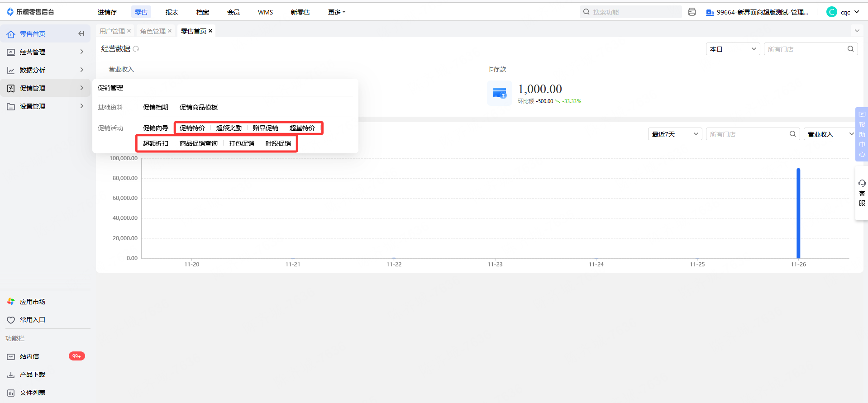Click the store icon beside 99664
The height and width of the screenshot is (403, 868).
710,12
